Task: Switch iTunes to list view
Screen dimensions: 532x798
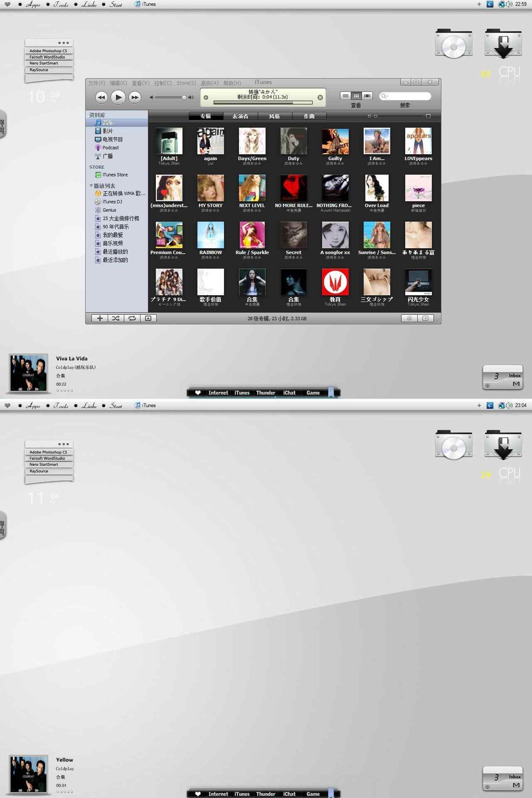Action: pyautogui.click(x=345, y=96)
